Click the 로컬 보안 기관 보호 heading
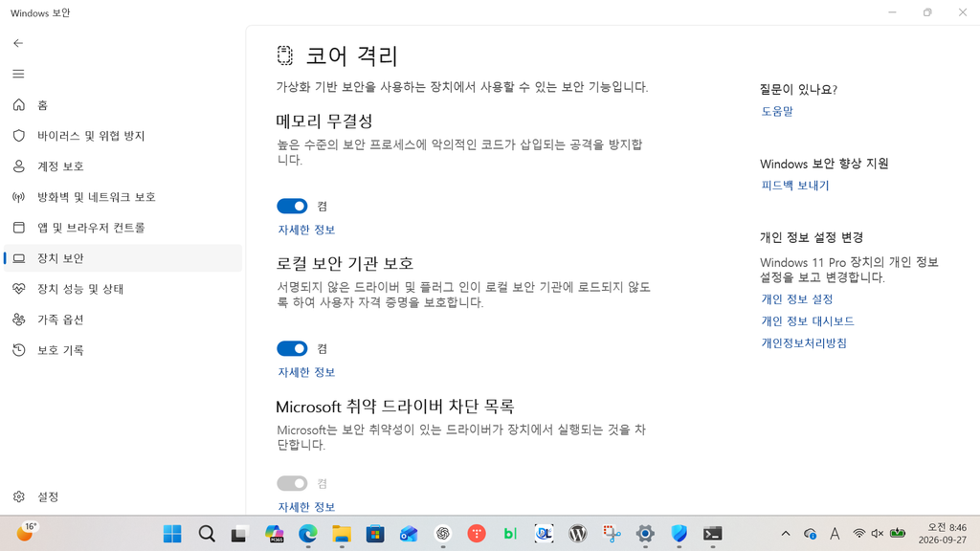This screenshot has width=980, height=551. tap(345, 263)
